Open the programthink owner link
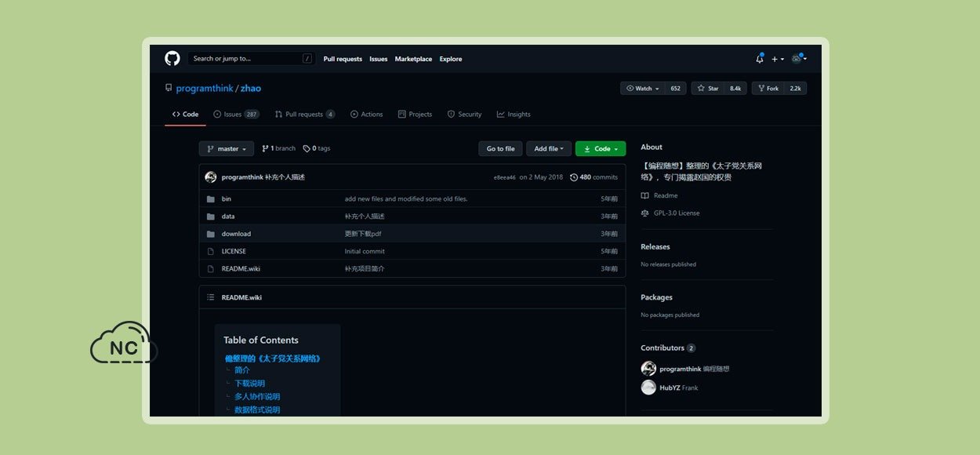This screenshot has height=455, width=980. [205, 89]
